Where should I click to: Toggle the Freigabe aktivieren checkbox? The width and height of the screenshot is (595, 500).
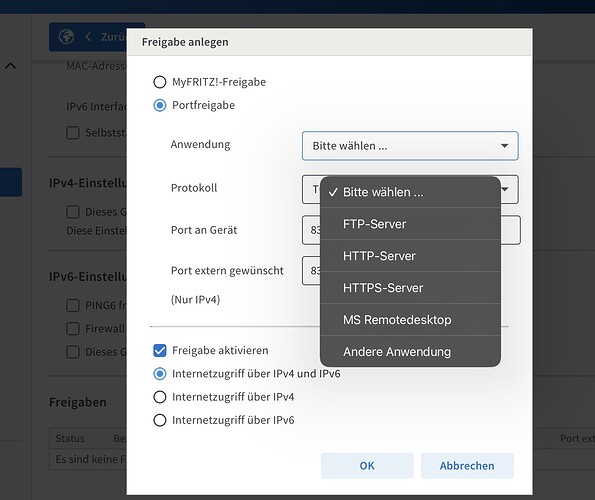(160, 350)
